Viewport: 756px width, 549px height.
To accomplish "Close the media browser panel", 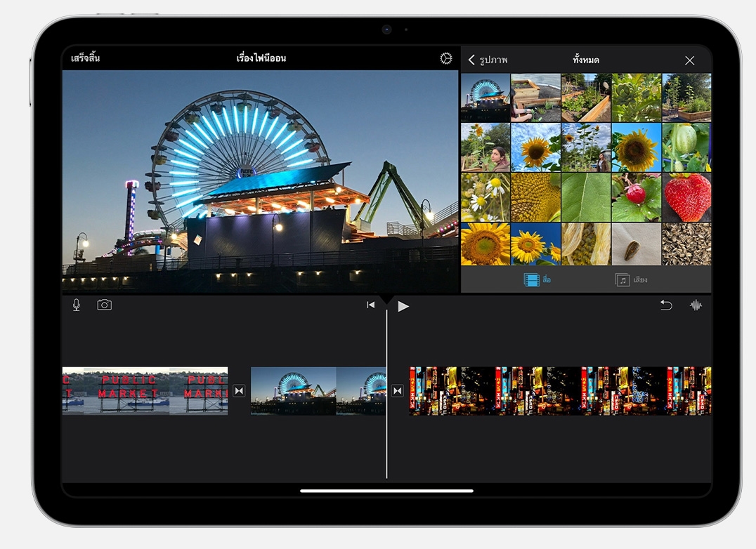I will point(689,60).
